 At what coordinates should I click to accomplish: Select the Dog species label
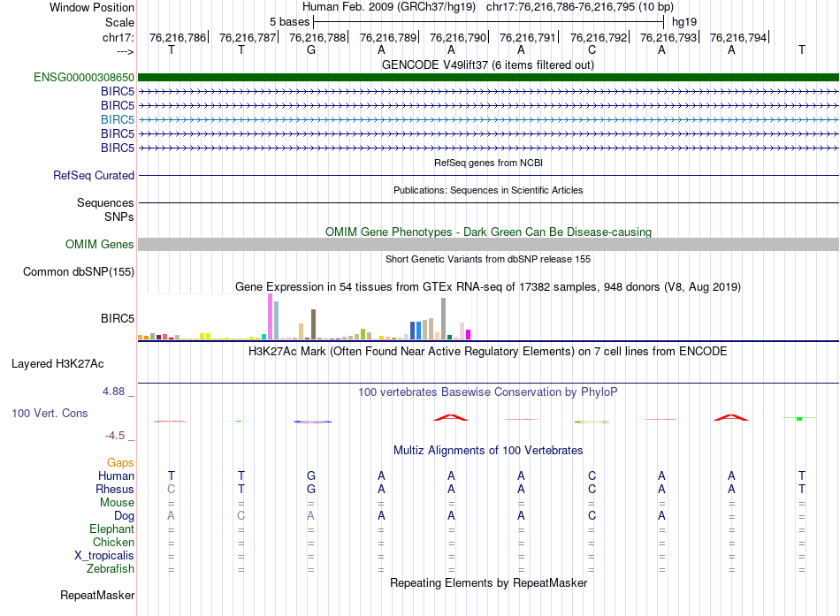[124, 516]
